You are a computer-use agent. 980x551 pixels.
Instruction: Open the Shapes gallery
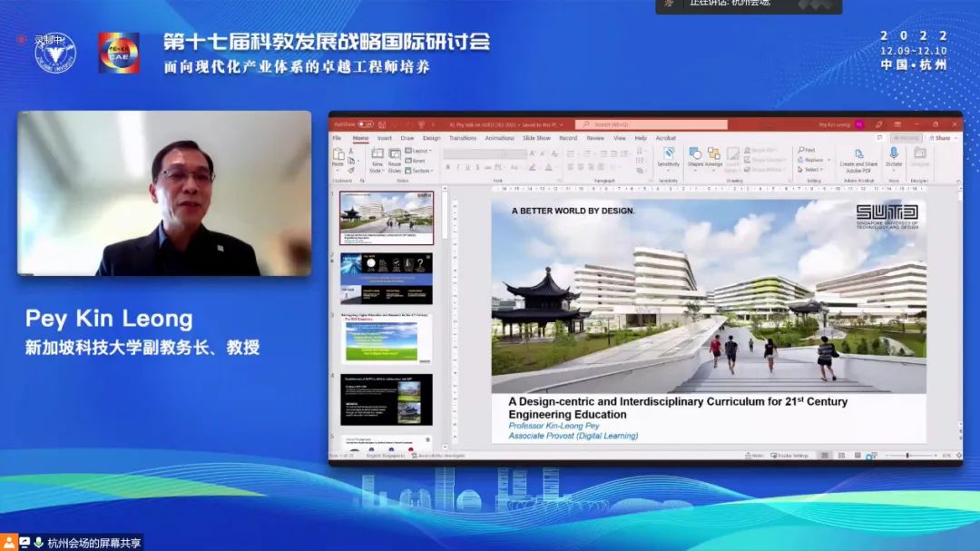tap(695, 156)
